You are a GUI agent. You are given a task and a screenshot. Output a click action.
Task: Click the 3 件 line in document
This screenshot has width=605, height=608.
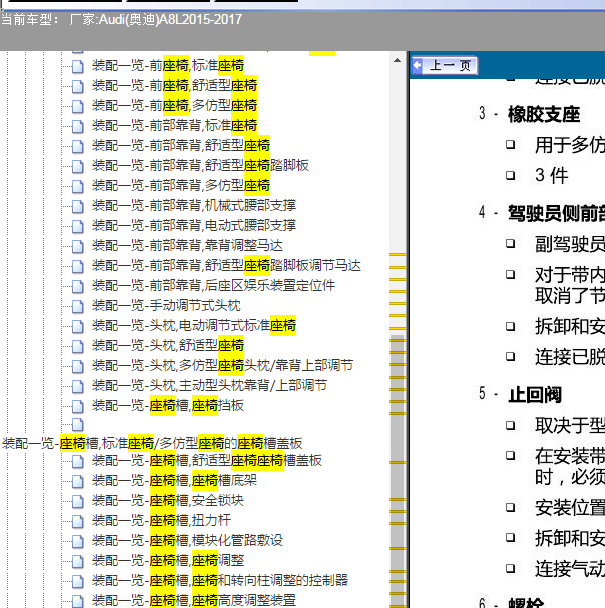pos(551,175)
